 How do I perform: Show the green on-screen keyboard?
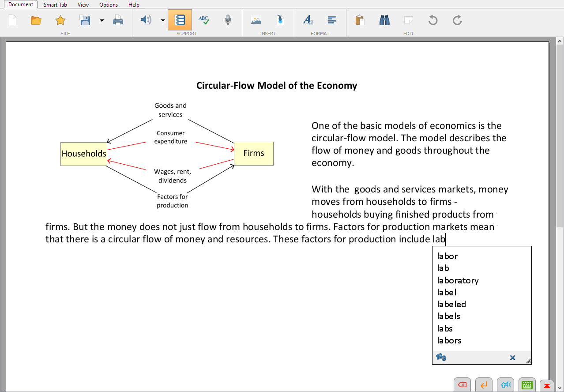527,385
